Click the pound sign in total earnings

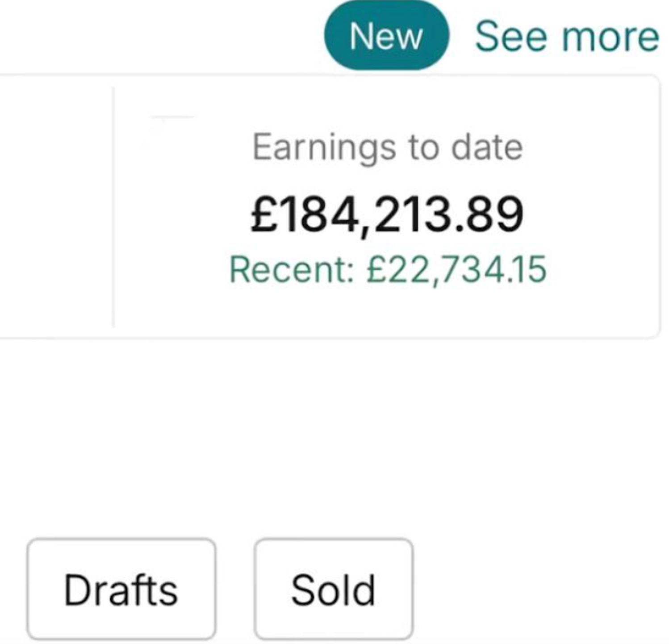click(x=264, y=215)
